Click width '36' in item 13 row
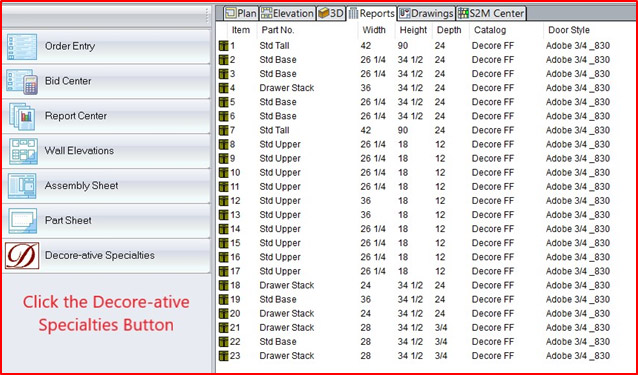 [x=366, y=215]
